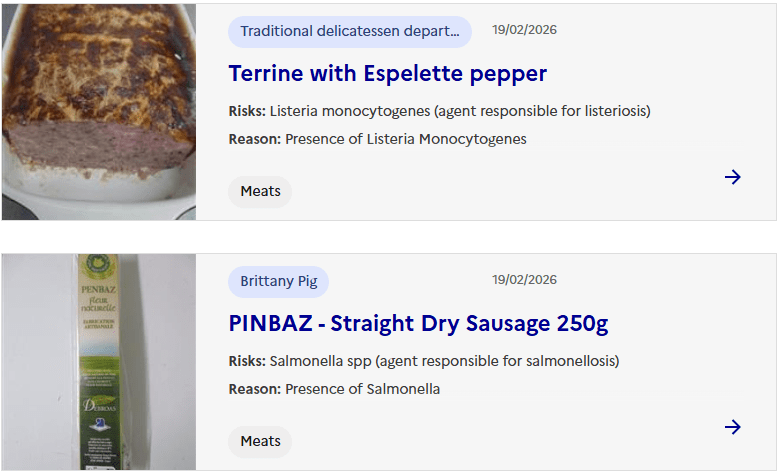Click the Salmonella spp risks text
The height and width of the screenshot is (474, 777).
pos(444,361)
